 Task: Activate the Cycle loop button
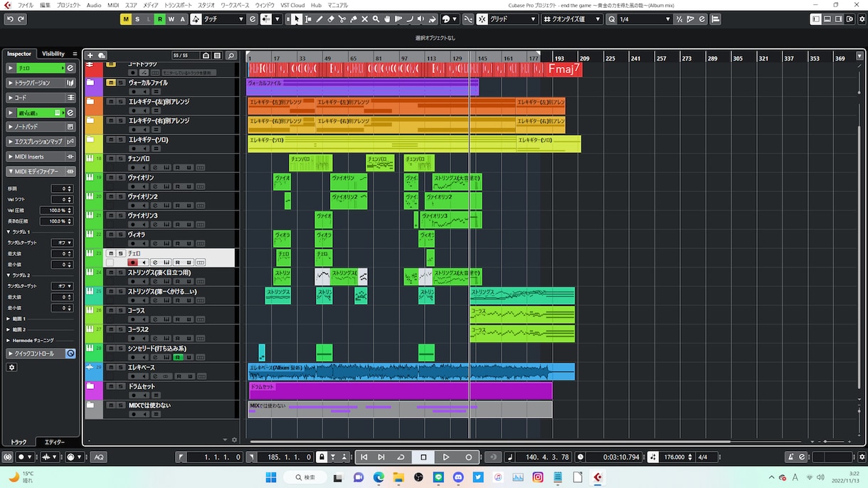pos(401,457)
